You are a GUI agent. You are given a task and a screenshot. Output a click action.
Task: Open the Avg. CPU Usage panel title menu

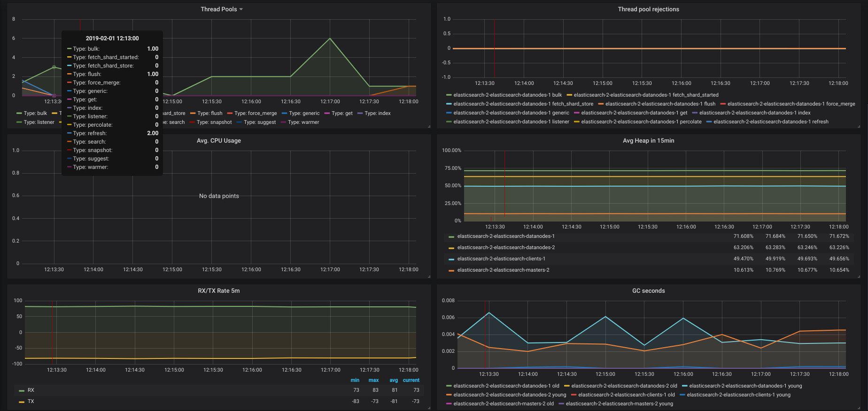point(219,141)
